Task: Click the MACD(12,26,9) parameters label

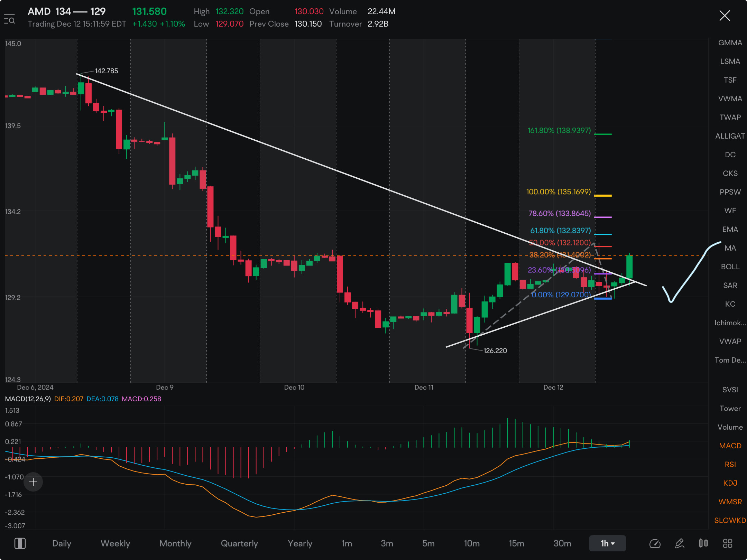Action: [x=28, y=399]
